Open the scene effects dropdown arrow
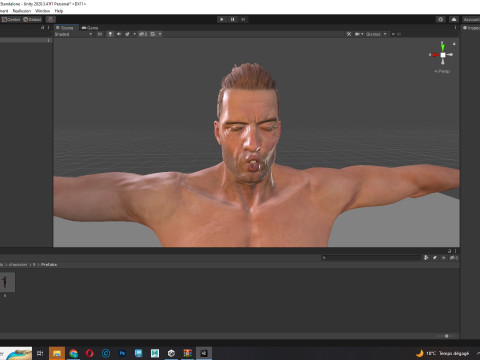This screenshot has height=360, width=480. 134,34
